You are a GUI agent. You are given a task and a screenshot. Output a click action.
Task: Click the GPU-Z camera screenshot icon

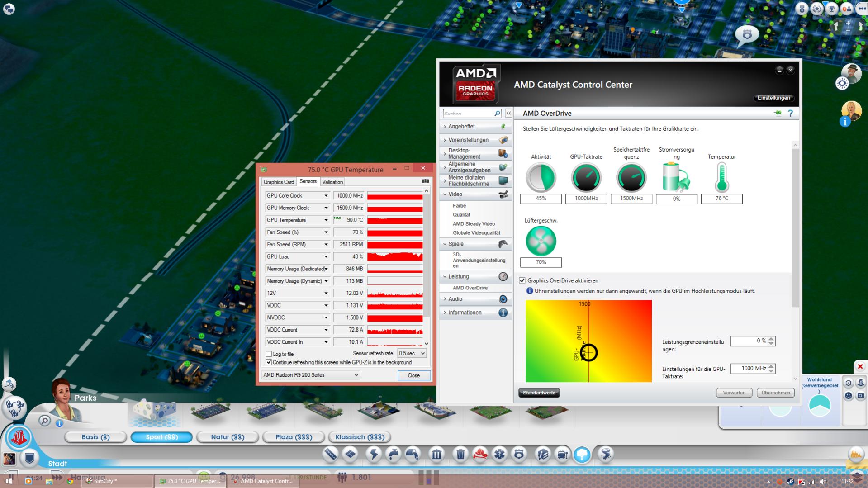point(425,181)
